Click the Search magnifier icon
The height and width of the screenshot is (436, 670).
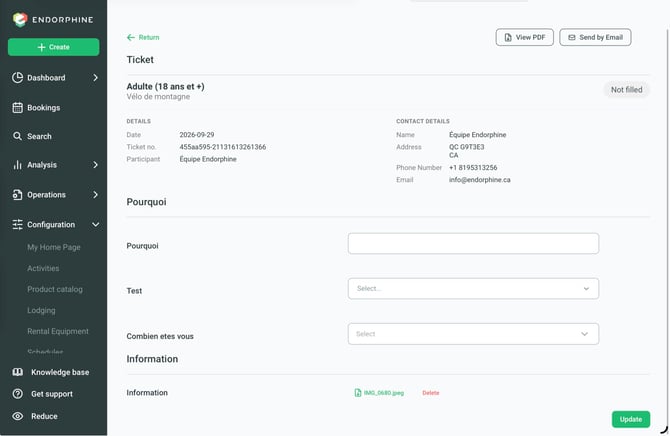[x=18, y=136]
